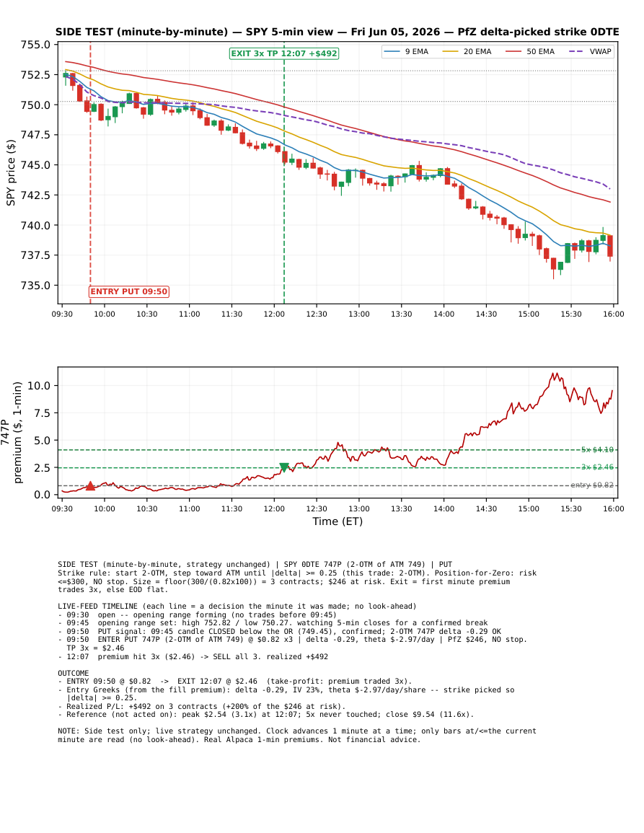The image size is (644, 833).
Task: Click the '09:45 opening range set' timeline line
Action: 273,623
